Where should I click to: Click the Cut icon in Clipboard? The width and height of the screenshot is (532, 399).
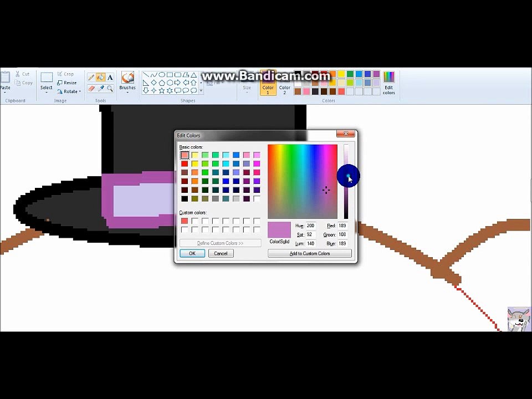(x=18, y=74)
